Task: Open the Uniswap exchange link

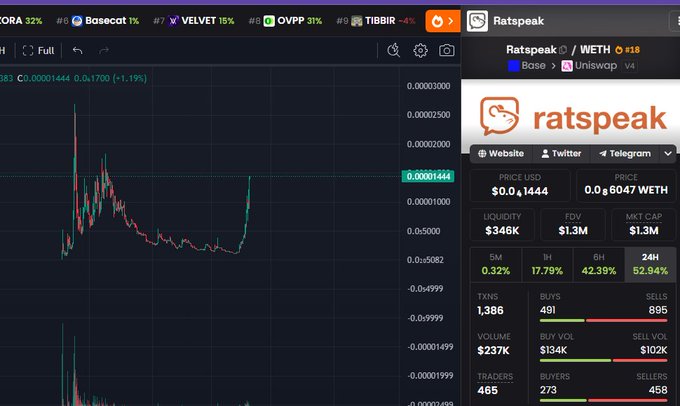Action: (x=589, y=66)
